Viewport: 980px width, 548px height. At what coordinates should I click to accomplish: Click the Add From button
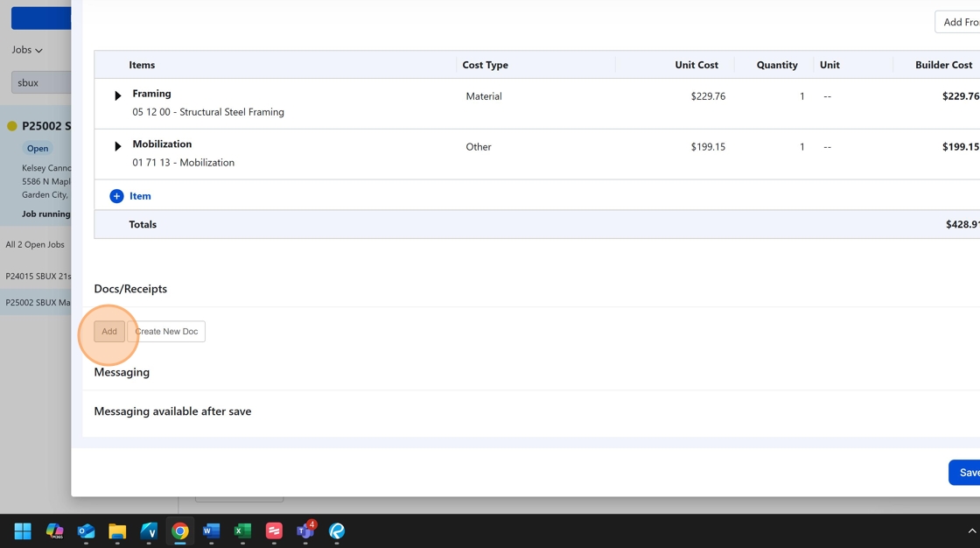957,22
